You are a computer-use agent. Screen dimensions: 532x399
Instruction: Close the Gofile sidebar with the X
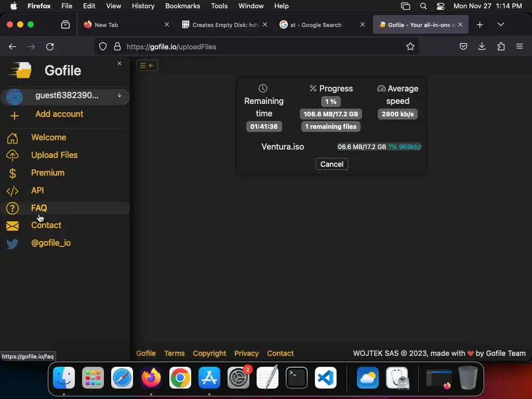119,63
